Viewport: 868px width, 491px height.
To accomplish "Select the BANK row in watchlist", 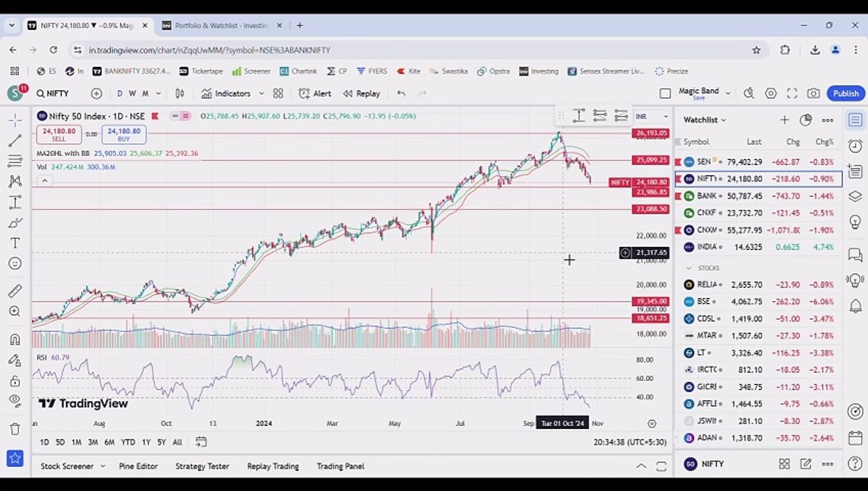I will point(758,196).
